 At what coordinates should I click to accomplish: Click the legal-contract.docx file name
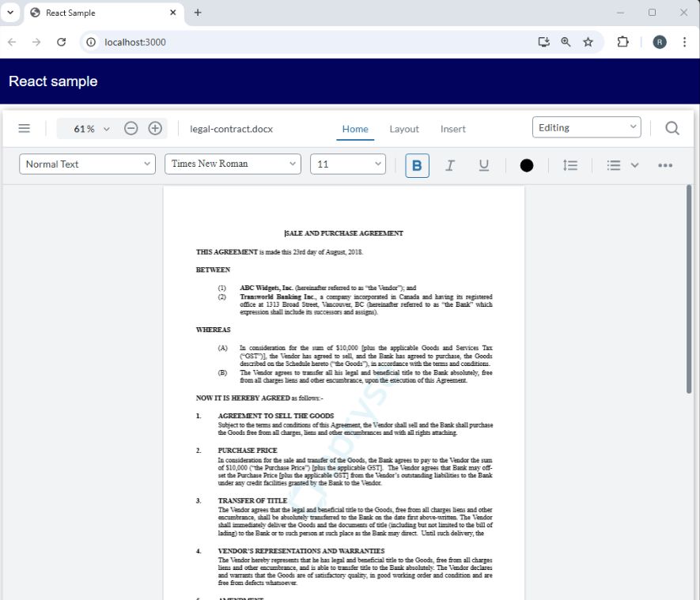pyautogui.click(x=231, y=129)
